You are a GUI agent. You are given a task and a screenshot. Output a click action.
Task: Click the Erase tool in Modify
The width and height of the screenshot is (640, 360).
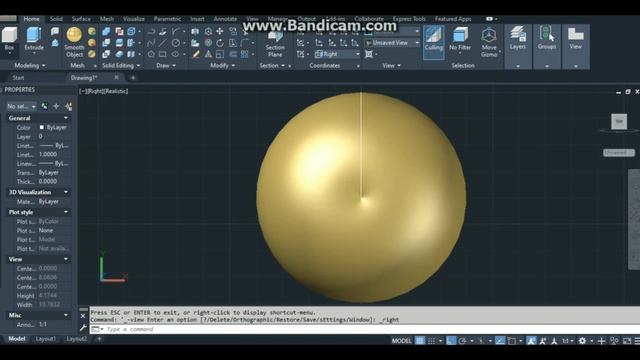click(x=196, y=54)
